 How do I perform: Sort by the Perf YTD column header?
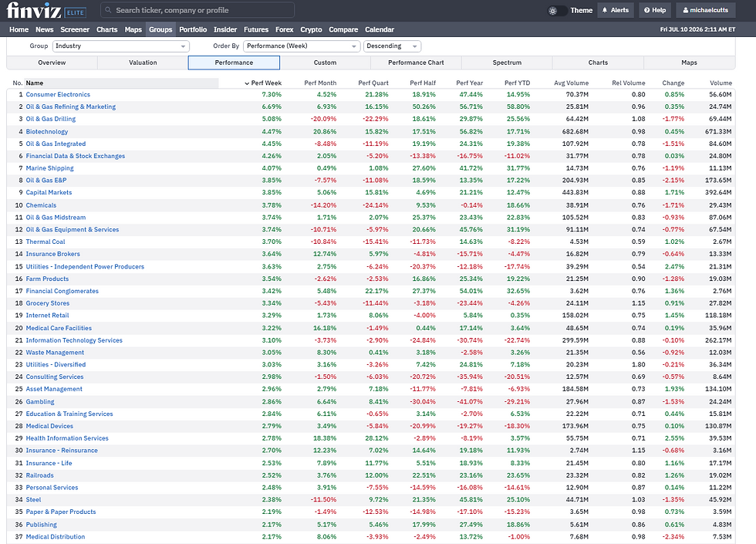[518, 83]
